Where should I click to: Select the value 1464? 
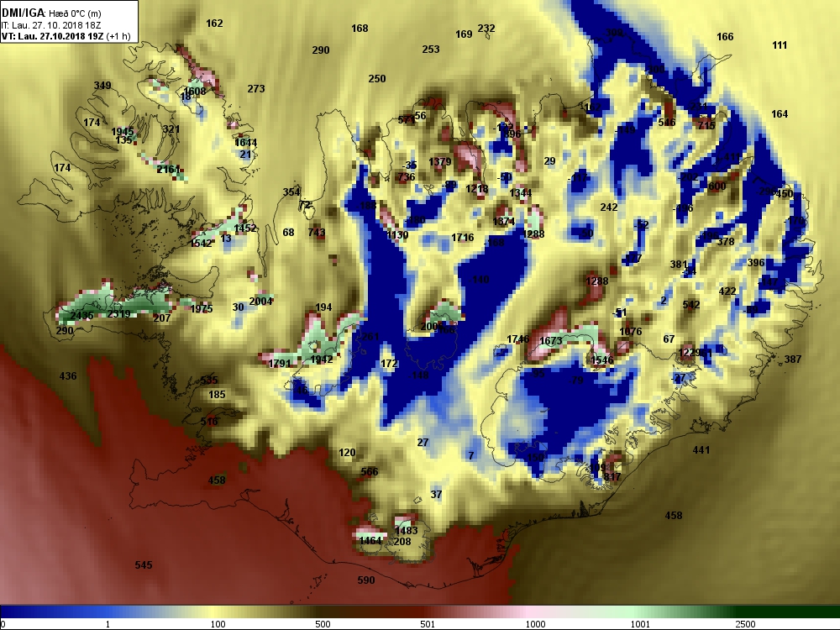pyautogui.click(x=370, y=540)
